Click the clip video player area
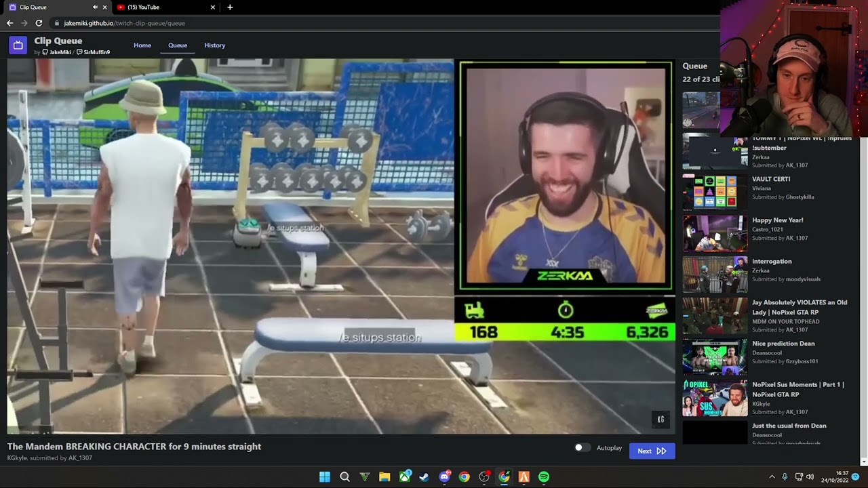The image size is (868, 488). [341, 245]
